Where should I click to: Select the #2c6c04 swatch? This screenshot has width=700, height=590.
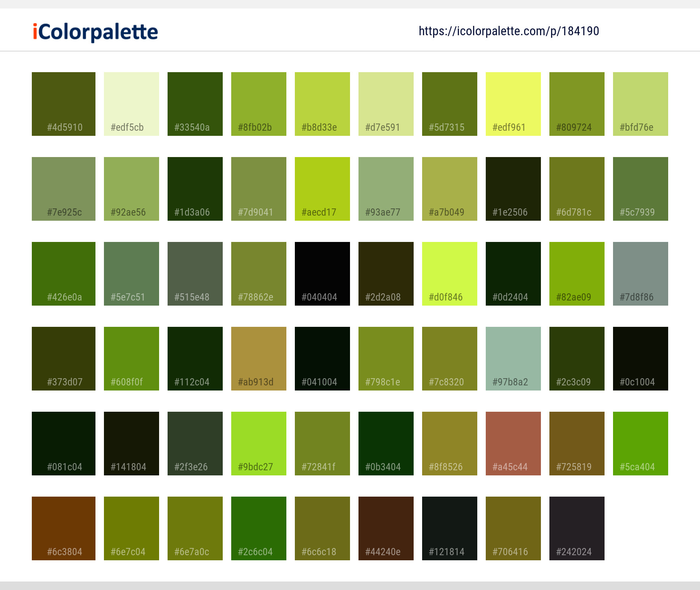259,528
